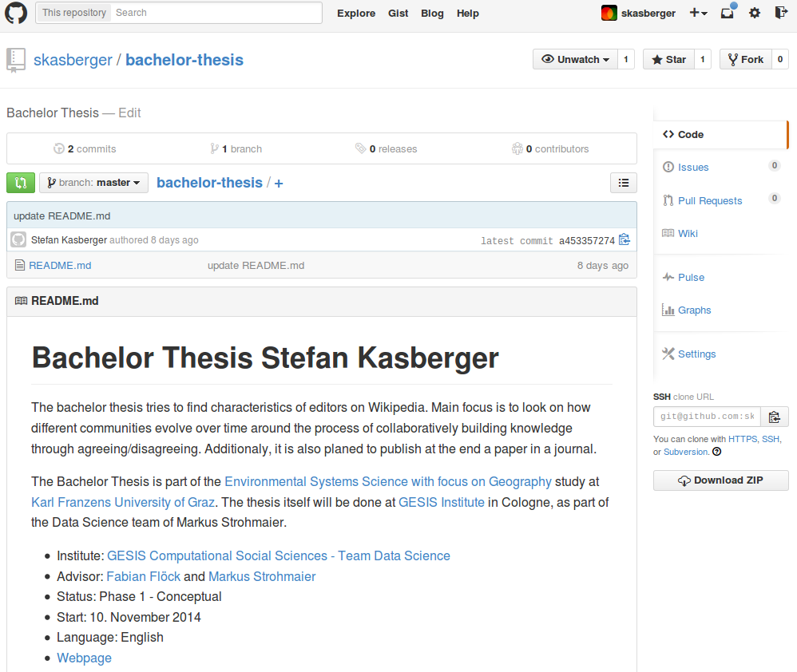Focus the repository search field
Screen dimensions: 797x672
pyautogui.click(x=216, y=13)
